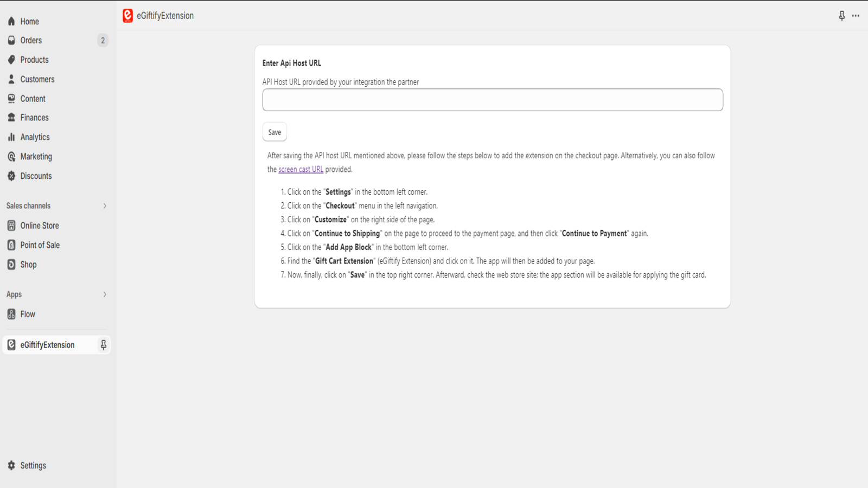Click the Online Store icon
The width and height of the screenshot is (868, 488).
(x=11, y=226)
